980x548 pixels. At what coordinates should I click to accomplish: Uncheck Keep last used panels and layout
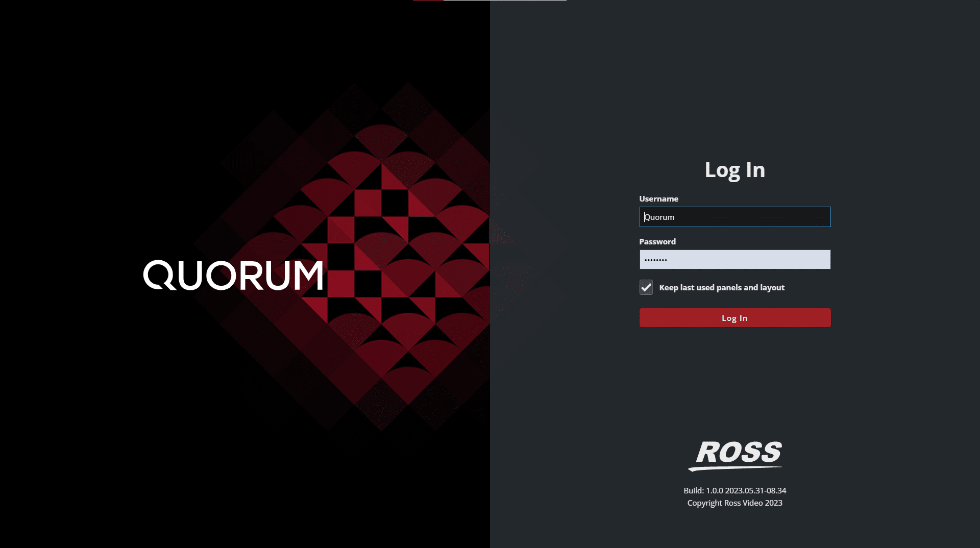tap(646, 287)
